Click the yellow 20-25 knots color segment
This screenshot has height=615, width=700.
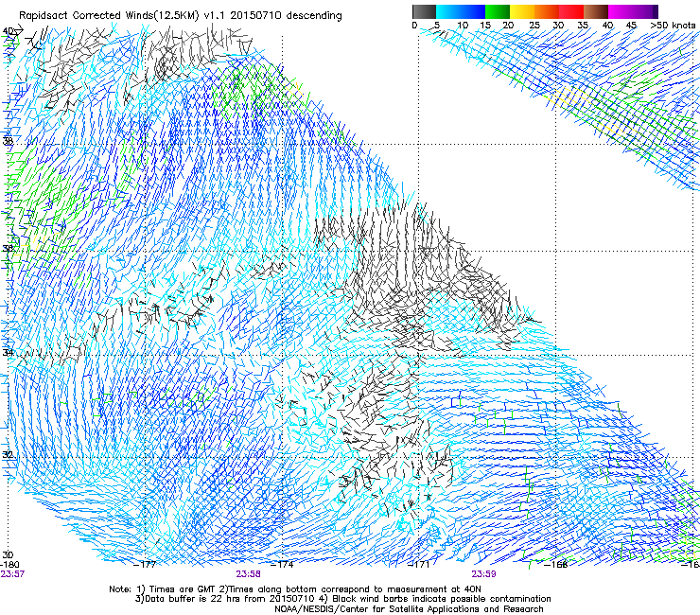click(522, 11)
